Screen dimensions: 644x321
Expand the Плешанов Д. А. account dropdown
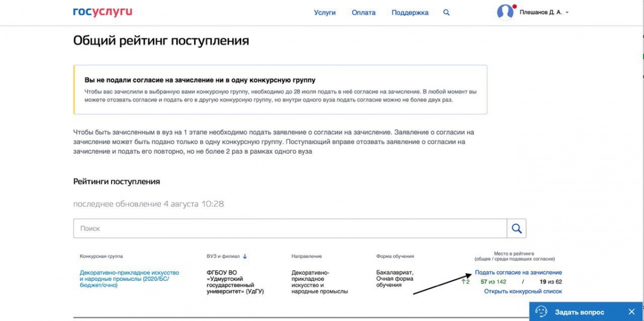[567, 12]
